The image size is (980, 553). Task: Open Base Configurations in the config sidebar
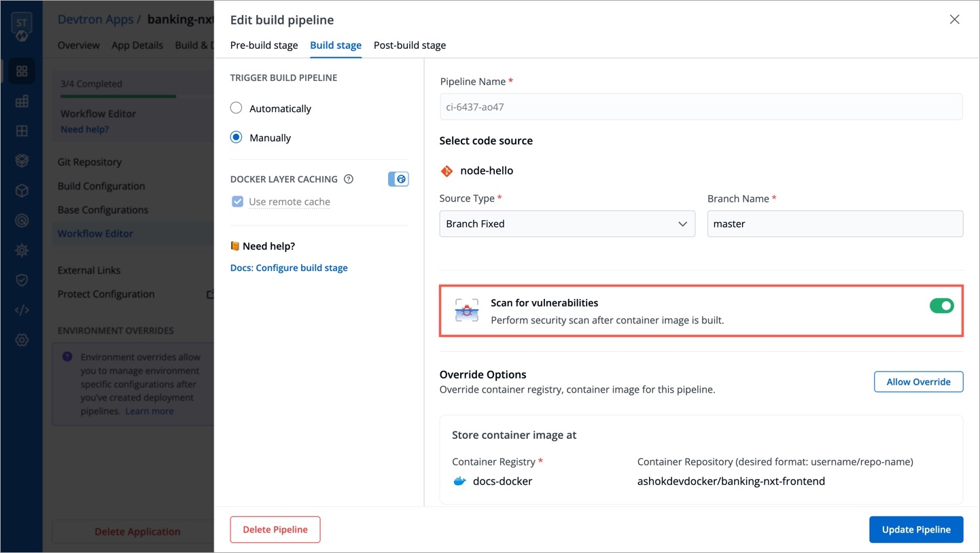tap(103, 210)
